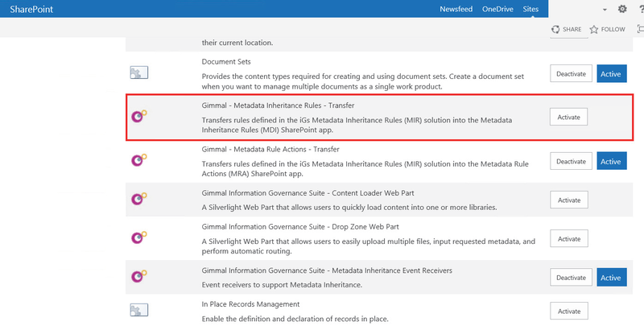The image size is (644, 326).
Task: Open the user account dropdown arrow
Action: coord(604,10)
